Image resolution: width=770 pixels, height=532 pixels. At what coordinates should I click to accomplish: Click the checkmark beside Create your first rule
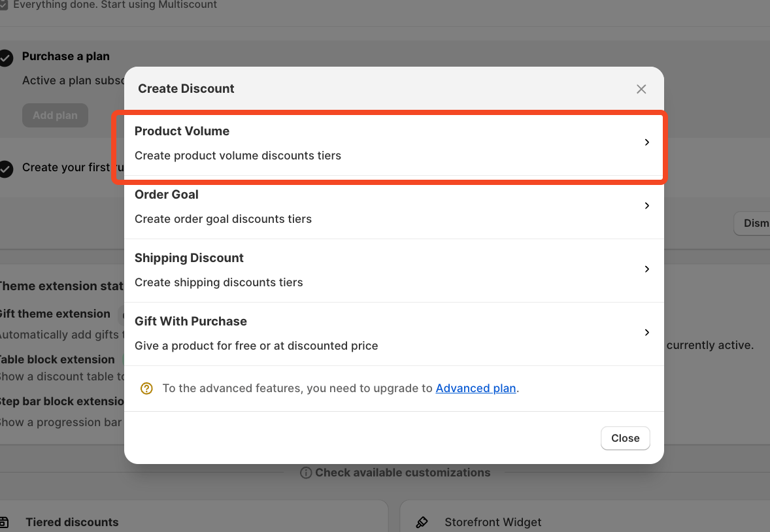tap(6, 169)
